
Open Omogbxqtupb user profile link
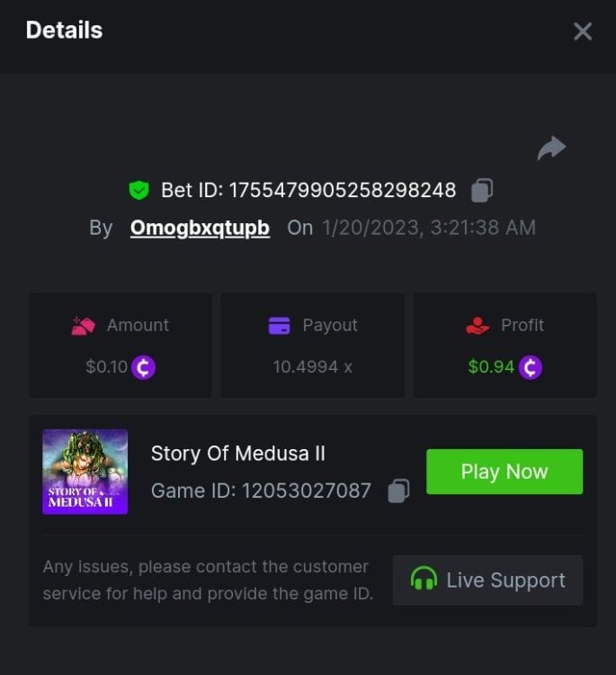[200, 228]
